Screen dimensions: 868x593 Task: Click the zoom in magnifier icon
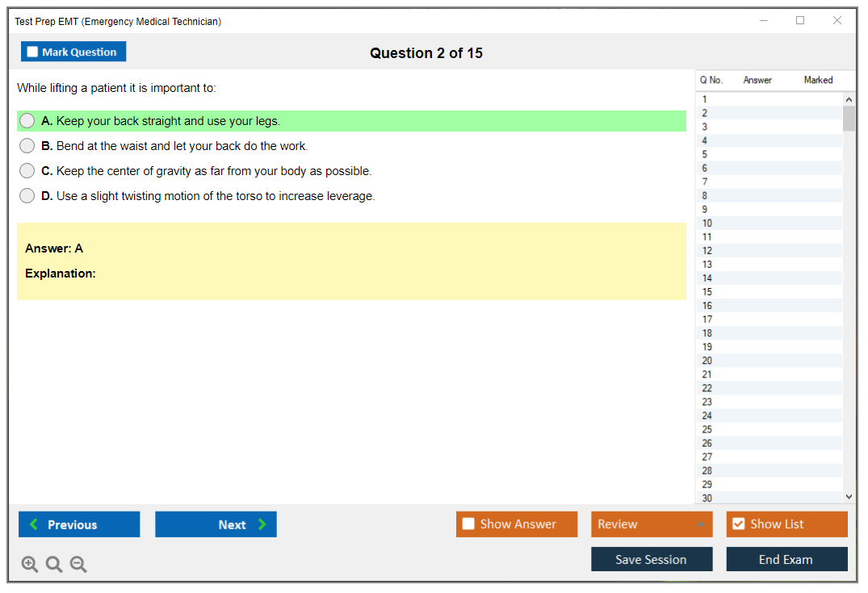click(x=30, y=565)
